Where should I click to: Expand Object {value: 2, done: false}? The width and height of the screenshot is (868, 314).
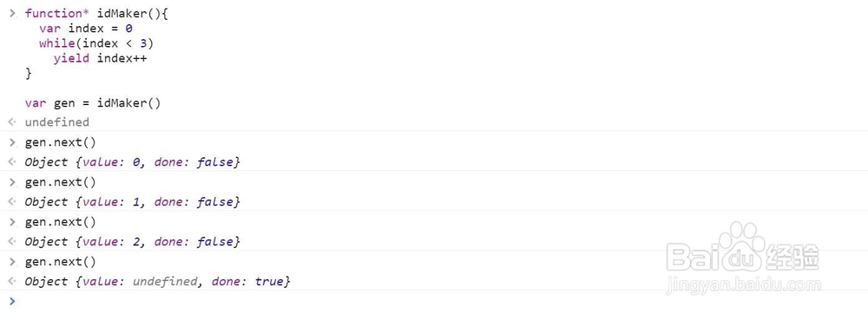[x=132, y=242]
